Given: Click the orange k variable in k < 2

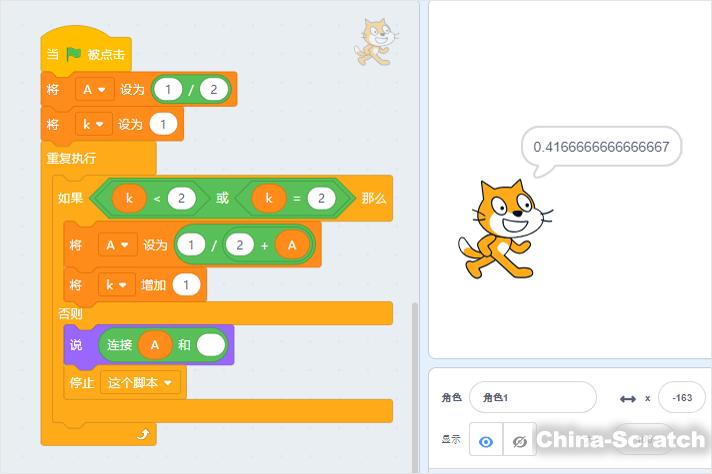Looking at the screenshot, I should [129, 198].
